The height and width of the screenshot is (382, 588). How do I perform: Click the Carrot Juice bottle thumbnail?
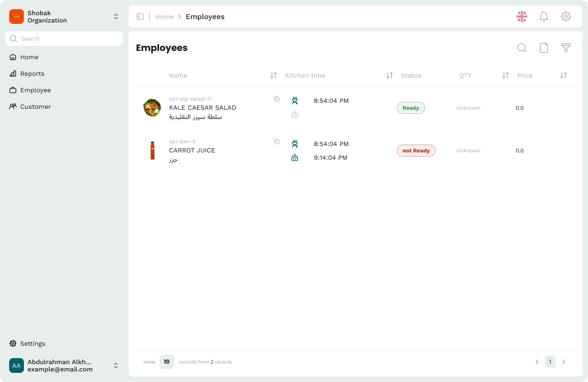153,151
